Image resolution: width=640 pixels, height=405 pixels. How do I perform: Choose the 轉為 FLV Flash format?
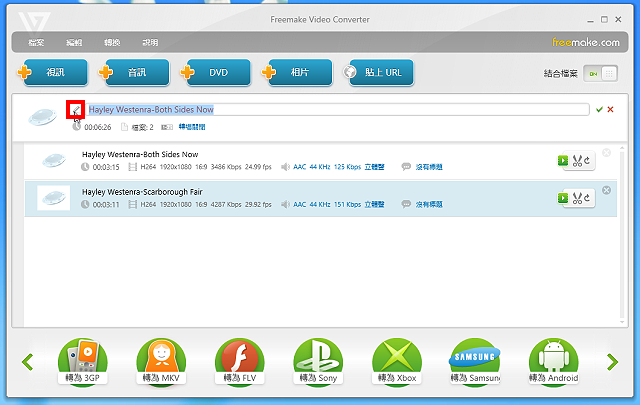point(240,362)
